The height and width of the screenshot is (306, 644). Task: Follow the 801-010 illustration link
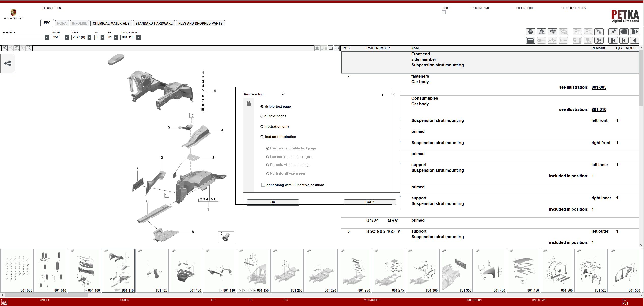coord(599,110)
